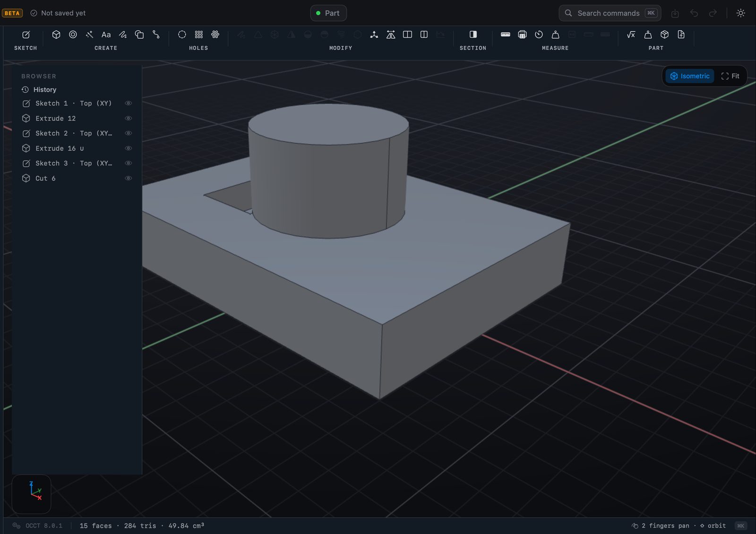Image resolution: width=756 pixels, height=534 pixels.
Task: Click the file export icon in Part
Action: (x=681, y=34)
